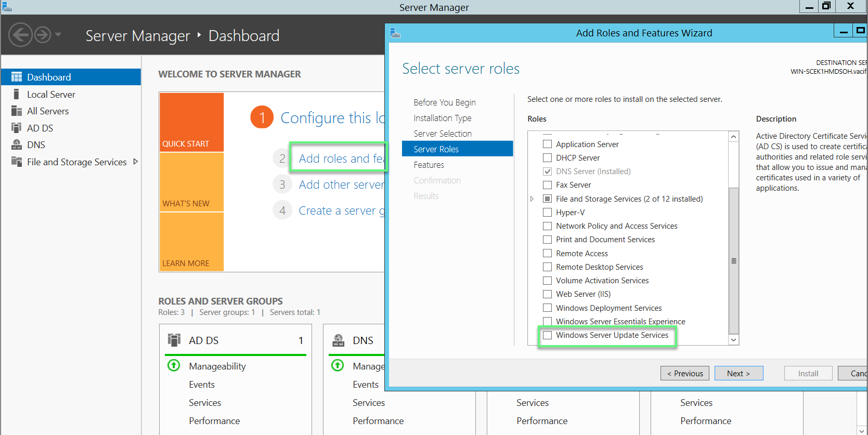Click the All Servers icon in sidebar
The height and width of the screenshot is (435, 868).
click(x=17, y=111)
